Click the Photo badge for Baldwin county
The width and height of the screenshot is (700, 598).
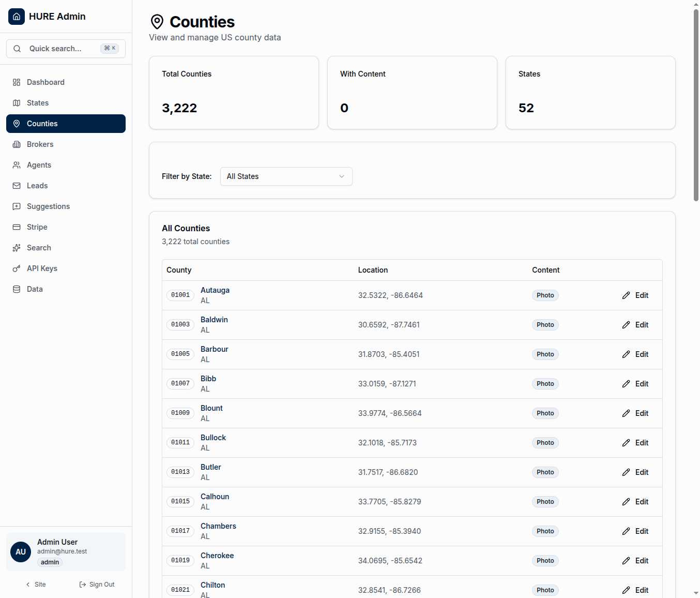pyautogui.click(x=545, y=325)
